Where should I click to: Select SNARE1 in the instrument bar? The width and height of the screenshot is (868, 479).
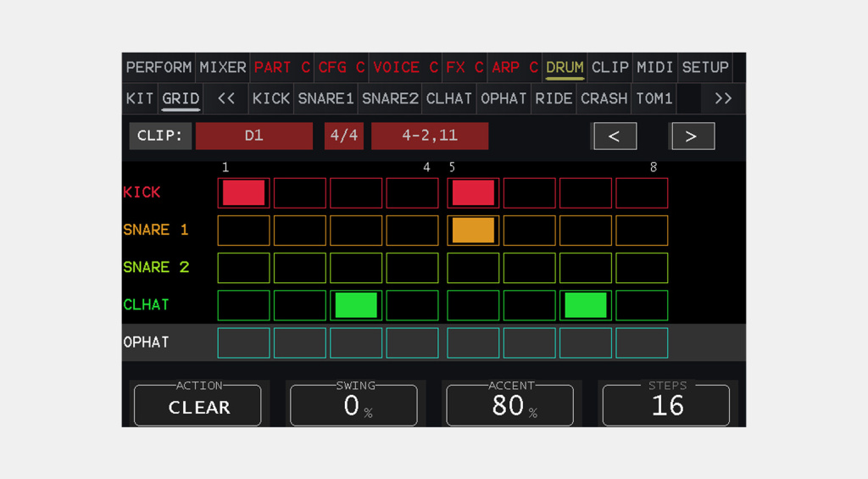click(325, 98)
